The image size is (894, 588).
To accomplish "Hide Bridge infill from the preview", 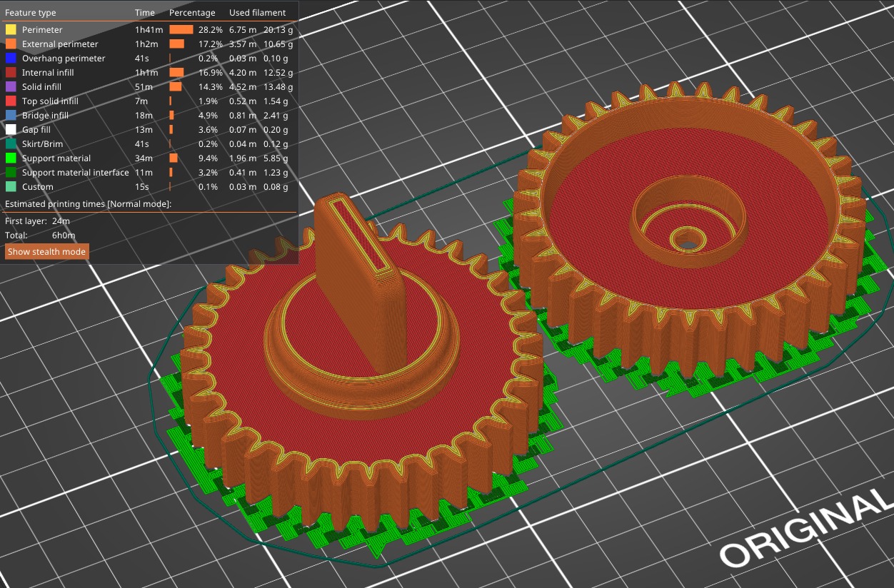I will [45, 116].
